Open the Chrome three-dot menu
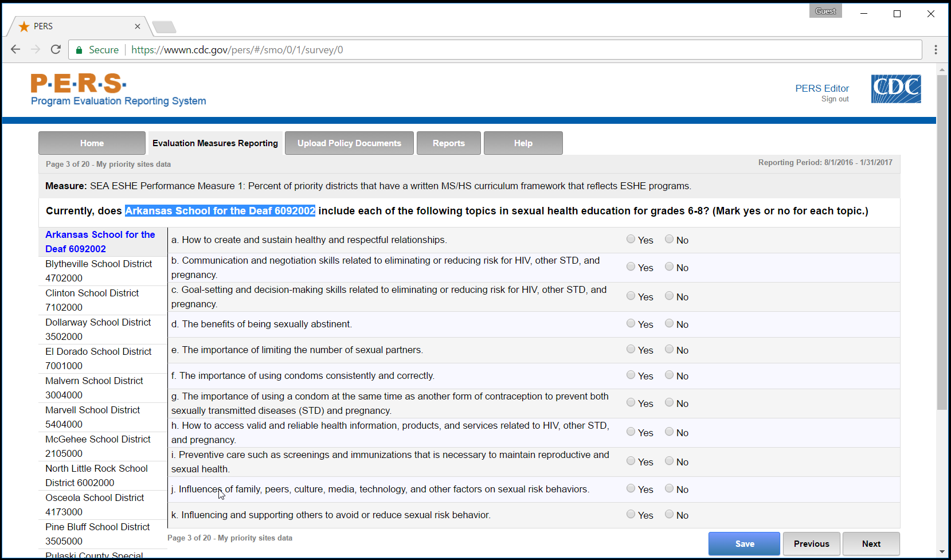 tap(936, 50)
